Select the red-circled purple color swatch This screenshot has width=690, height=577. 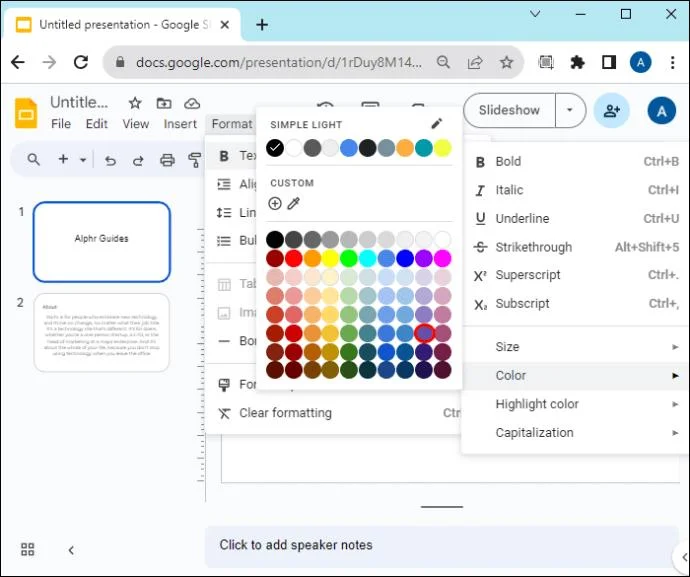(x=424, y=333)
